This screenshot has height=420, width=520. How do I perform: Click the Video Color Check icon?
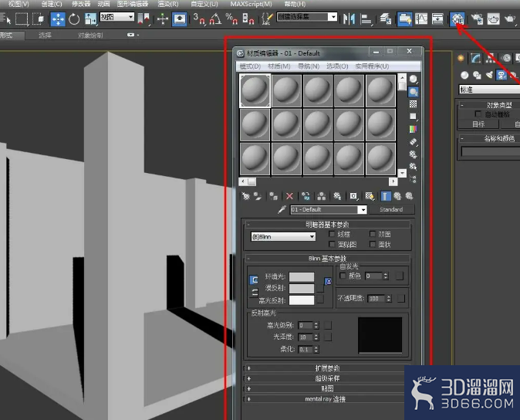tap(413, 129)
